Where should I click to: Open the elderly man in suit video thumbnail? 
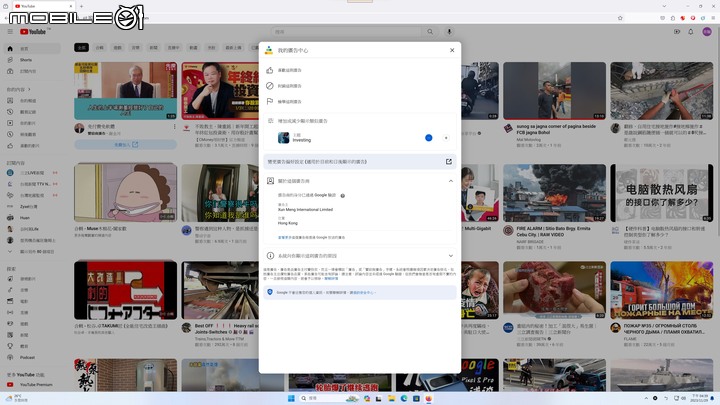click(125, 91)
